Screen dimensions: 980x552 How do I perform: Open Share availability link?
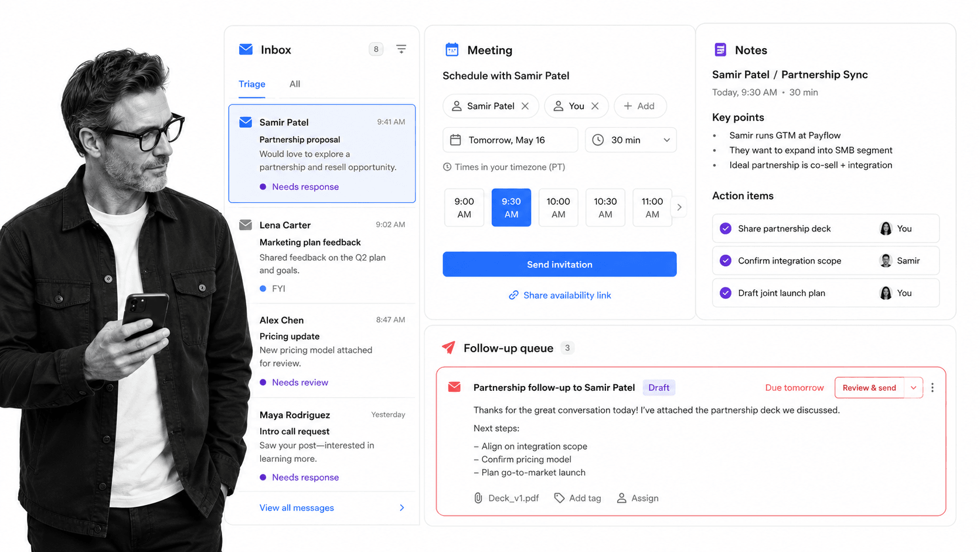(x=567, y=295)
